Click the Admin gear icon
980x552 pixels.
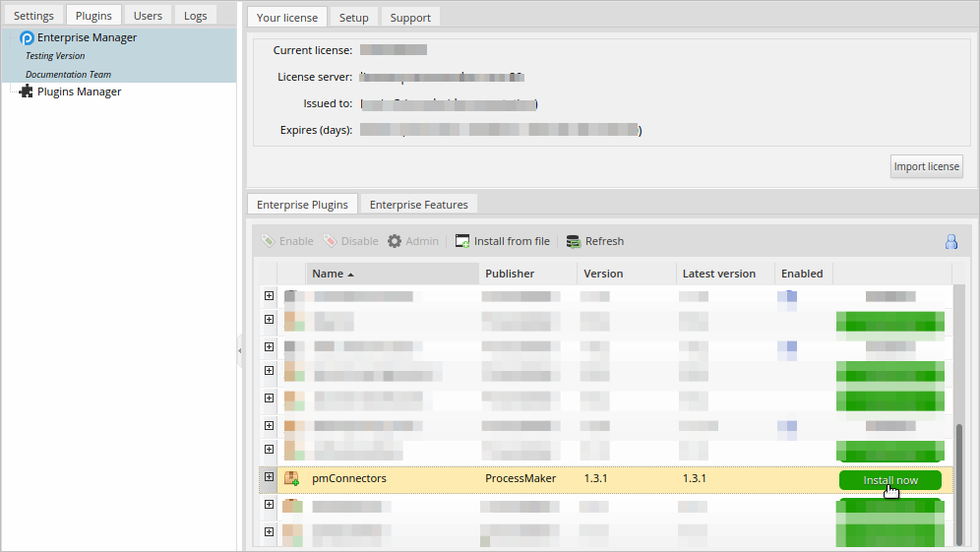[395, 241]
